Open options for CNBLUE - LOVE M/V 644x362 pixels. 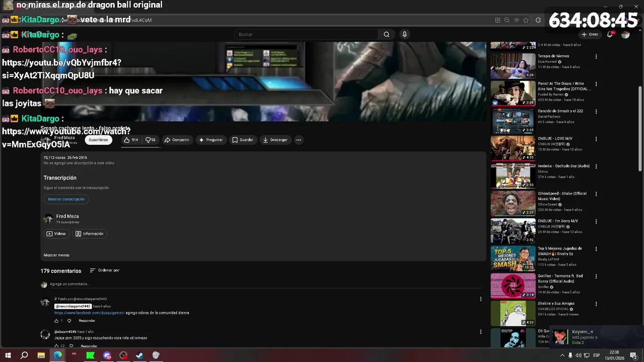[x=596, y=139]
